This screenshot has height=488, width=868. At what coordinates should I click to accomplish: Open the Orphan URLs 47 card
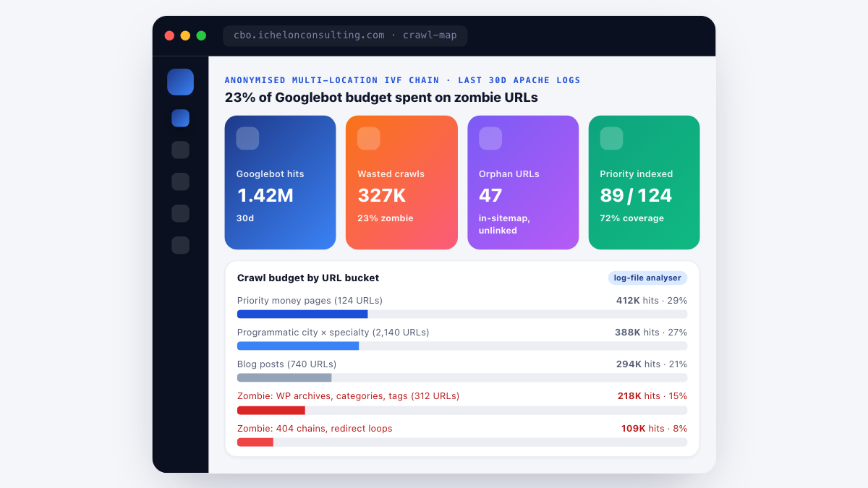[x=523, y=182]
